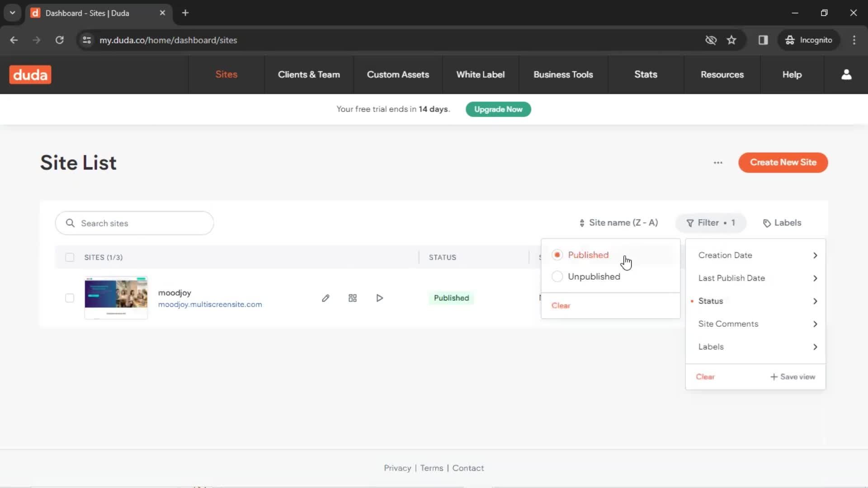
Task: Open Clients & Team menu
Action: pyautogui.click(x=309, y=75)
